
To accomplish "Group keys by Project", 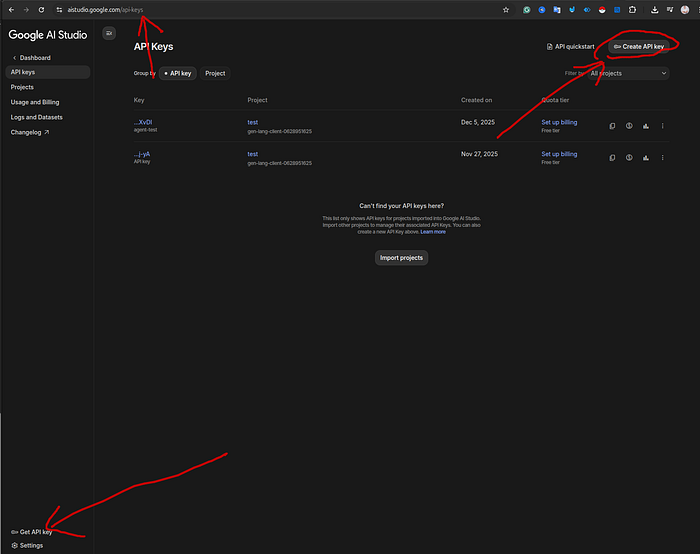I will 215,73.
